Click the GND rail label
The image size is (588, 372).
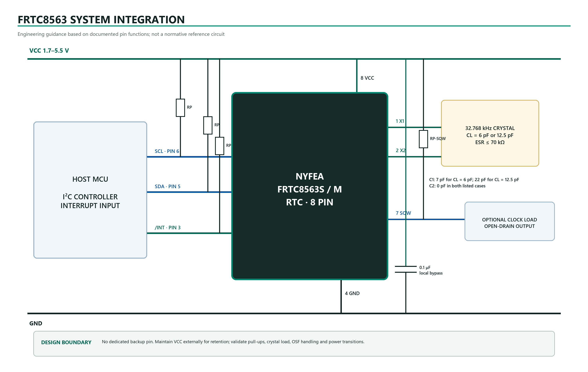pos(36,323)
